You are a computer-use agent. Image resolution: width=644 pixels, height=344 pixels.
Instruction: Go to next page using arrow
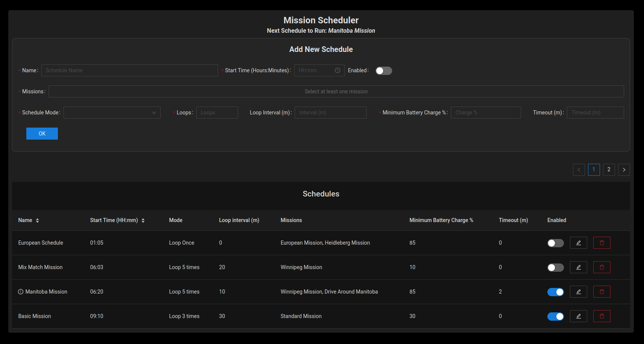click(624, 170)
